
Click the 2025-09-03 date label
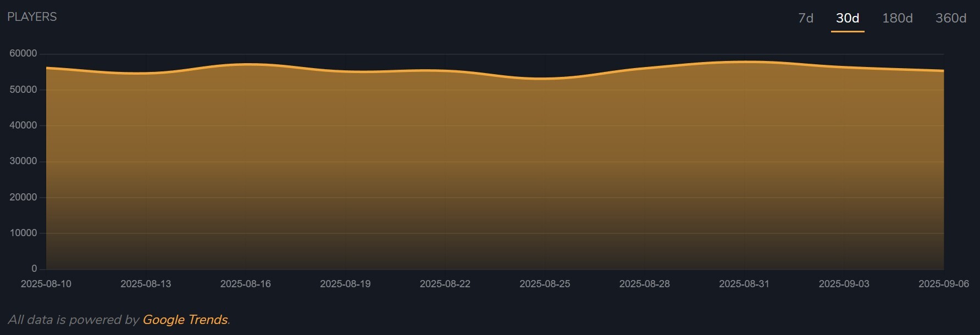pyautogui.click(x=844, y=284)
